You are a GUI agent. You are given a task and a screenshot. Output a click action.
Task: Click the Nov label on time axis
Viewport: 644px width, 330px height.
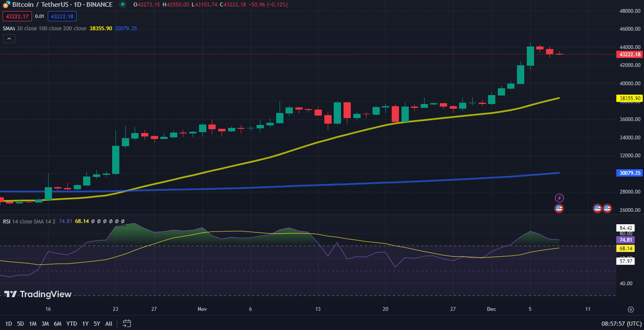tap(202, 309)
